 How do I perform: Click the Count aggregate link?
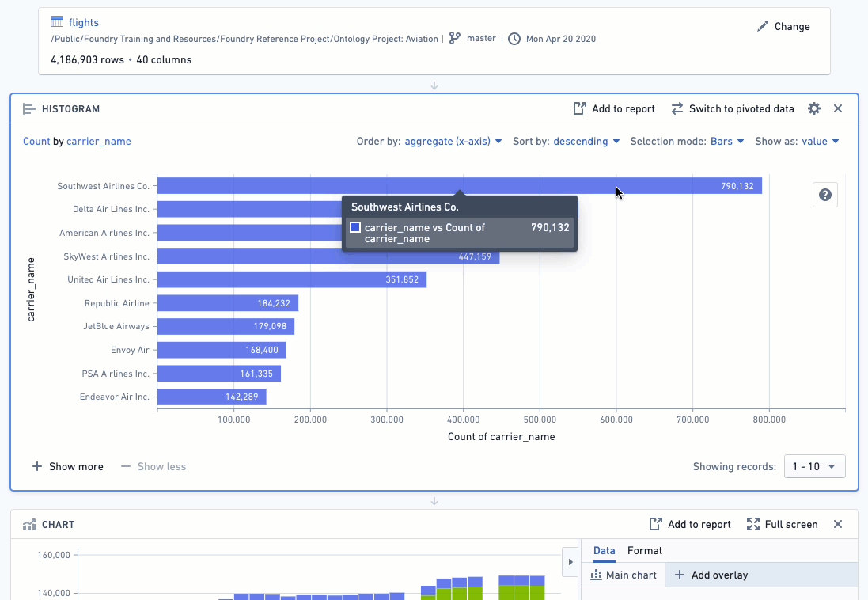click(x=36, y=141)
